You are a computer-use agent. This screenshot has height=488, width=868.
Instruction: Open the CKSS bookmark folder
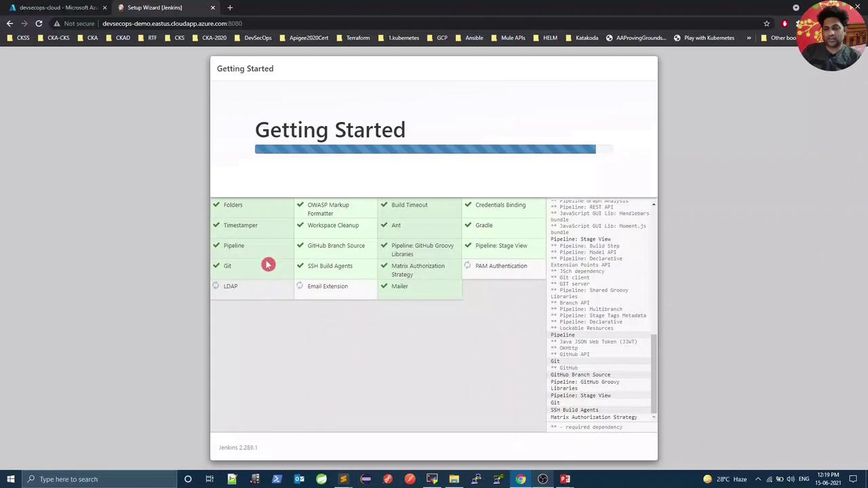pyautogui.click(x=18, y=38)
